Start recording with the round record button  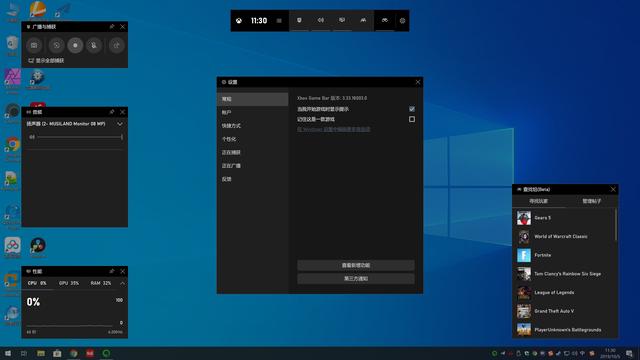[x=75, y=45]
